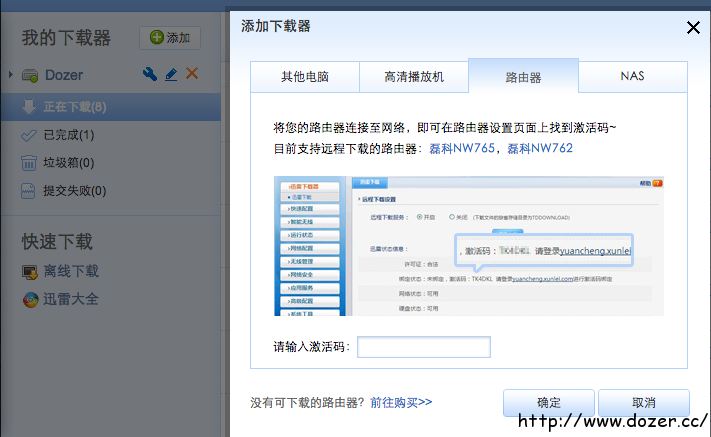The image size is (711, 437).
Task: Click the failed-submission file icon
Action: click(28, 191)
